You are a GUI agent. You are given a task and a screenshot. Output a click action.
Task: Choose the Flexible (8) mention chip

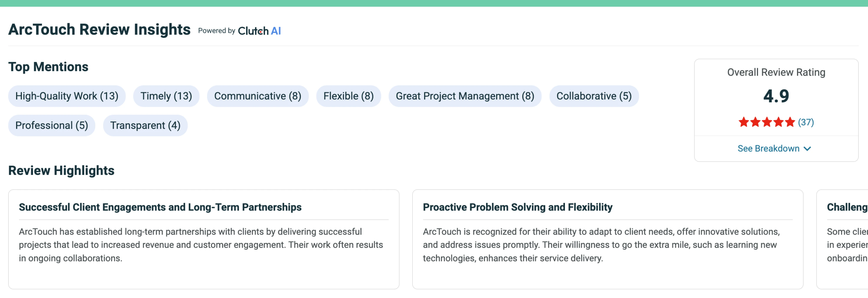pos(348,96)
